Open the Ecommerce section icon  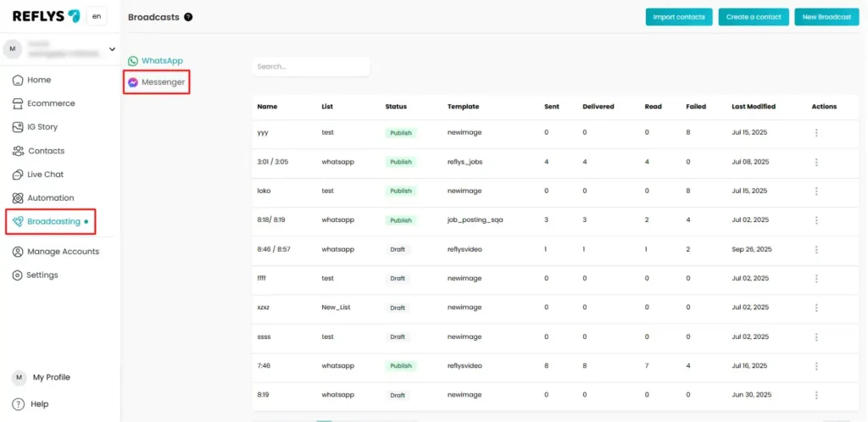tap(18, 103)
